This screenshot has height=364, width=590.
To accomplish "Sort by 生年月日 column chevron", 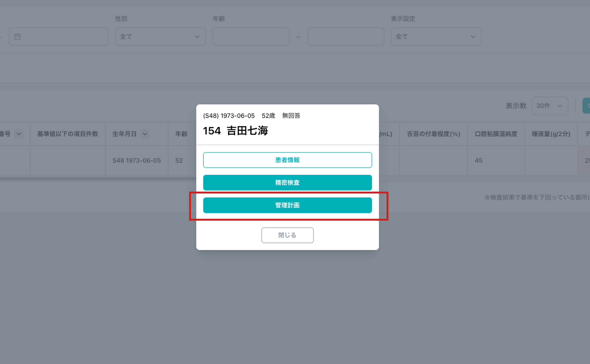I will click(x=145, y=134).
